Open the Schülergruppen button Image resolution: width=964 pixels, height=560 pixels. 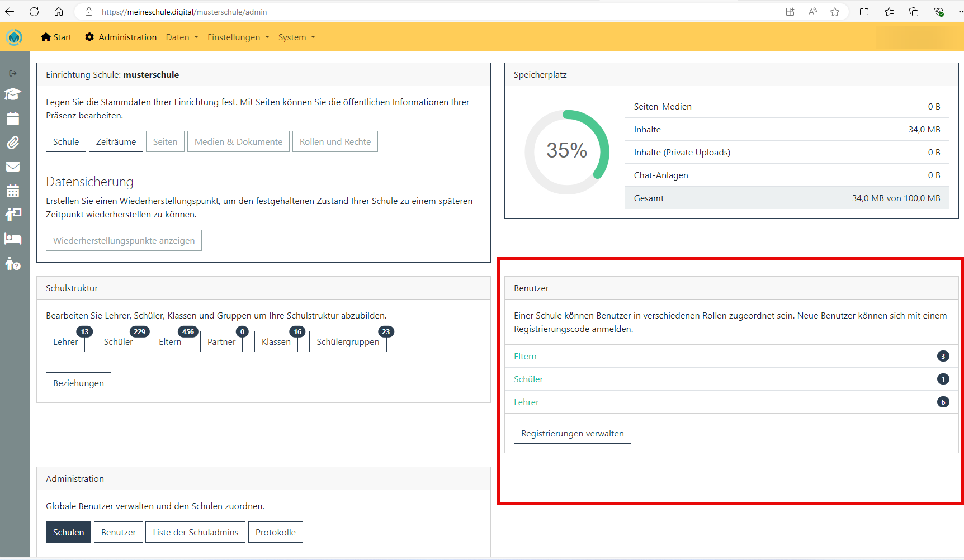click(348, 341)
